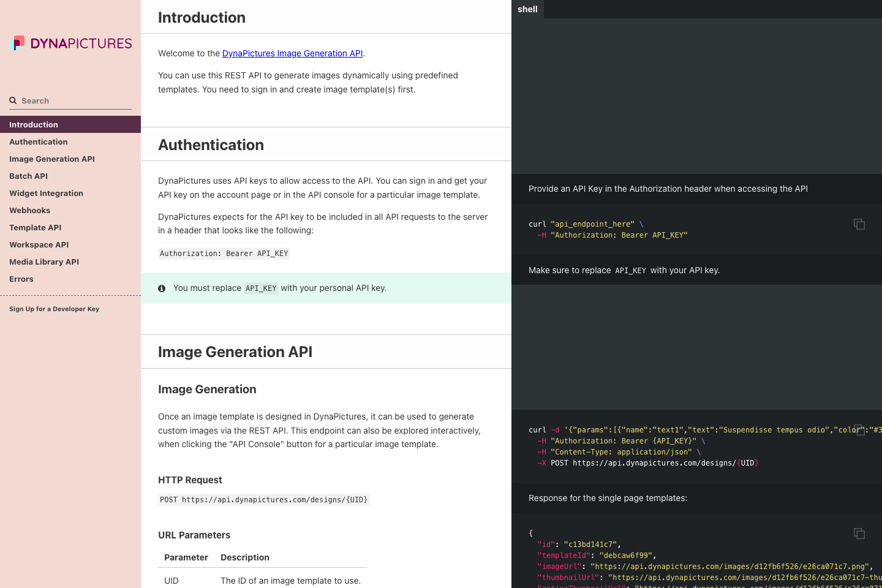Click the search magnifier icon

click(13, 100)
